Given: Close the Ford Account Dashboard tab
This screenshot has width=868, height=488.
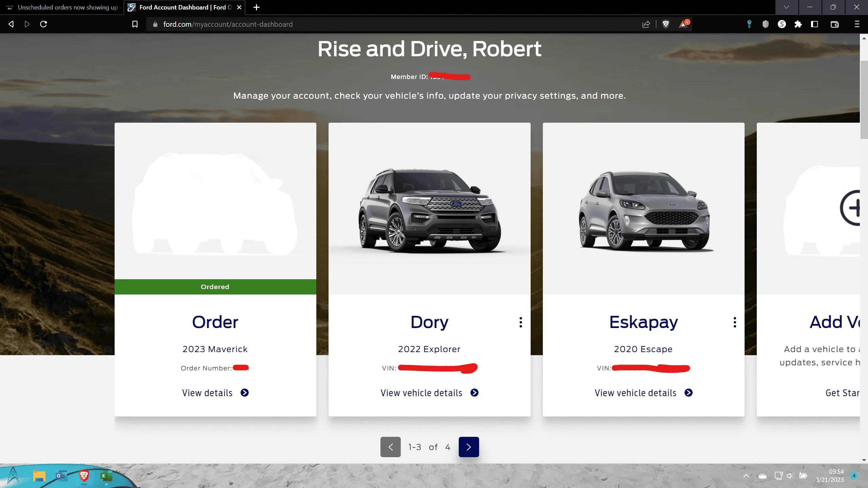Looking at the screenshot, I should (x=239, y=7).
